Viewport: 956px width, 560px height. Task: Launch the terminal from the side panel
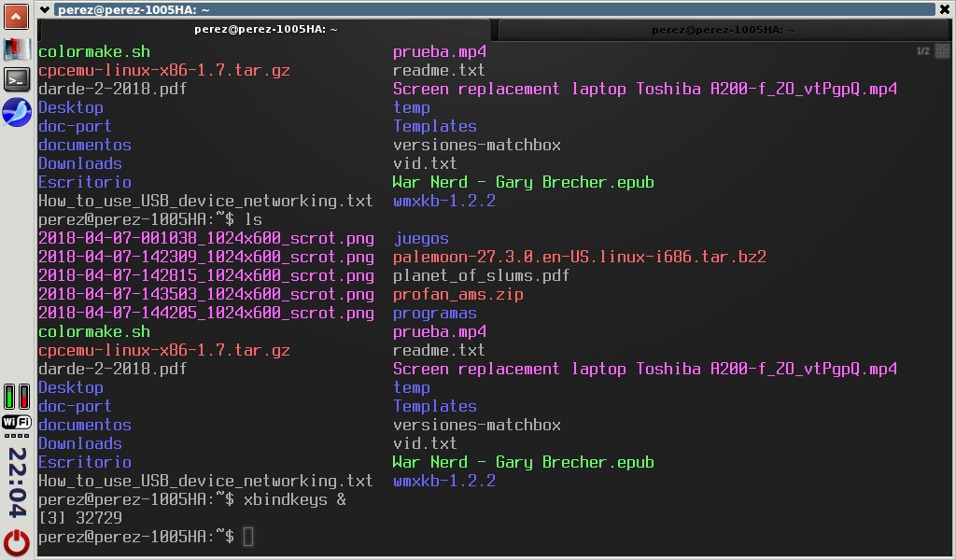[17, 79]
